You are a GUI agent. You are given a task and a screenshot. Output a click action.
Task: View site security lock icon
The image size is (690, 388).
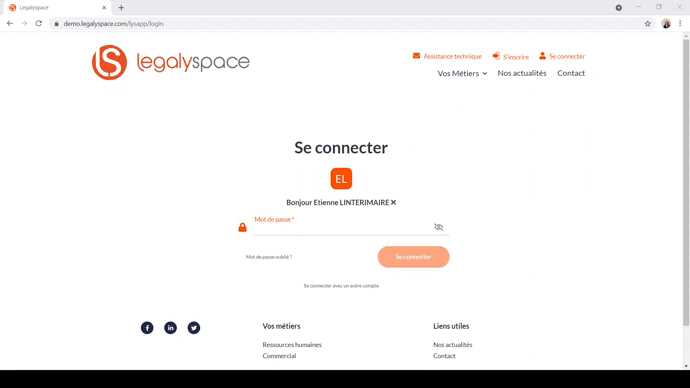(56, 24)
